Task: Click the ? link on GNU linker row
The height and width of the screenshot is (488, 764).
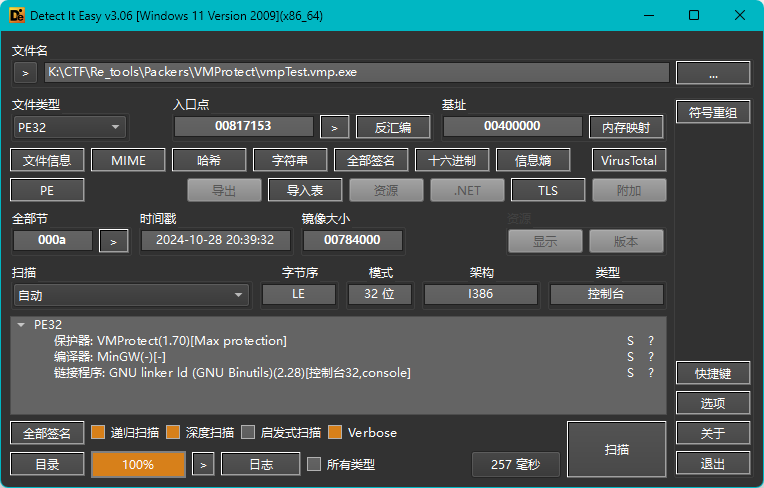Action: click(x=651, y=373)
